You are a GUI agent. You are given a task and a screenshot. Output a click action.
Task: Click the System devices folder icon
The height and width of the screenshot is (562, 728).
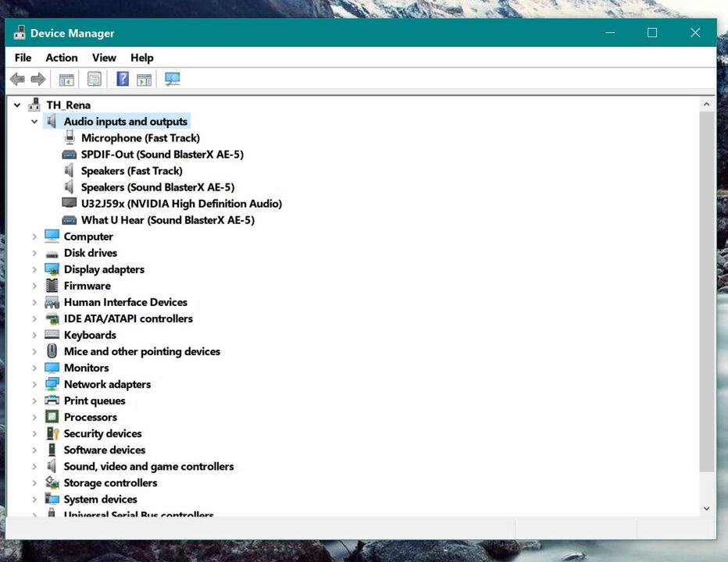(52, 499)
